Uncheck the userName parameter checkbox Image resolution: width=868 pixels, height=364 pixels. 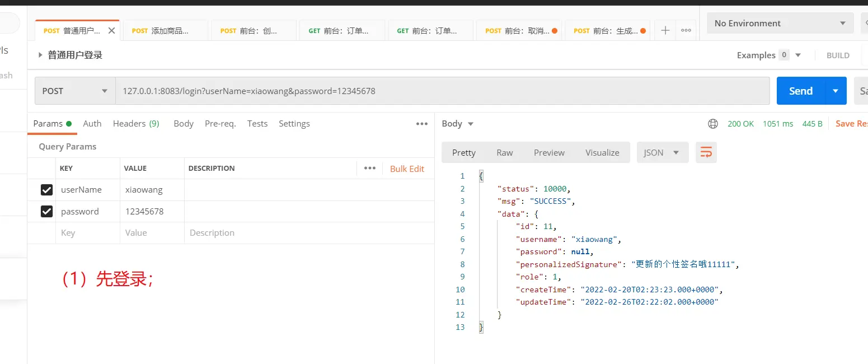[x=47, y=190]
